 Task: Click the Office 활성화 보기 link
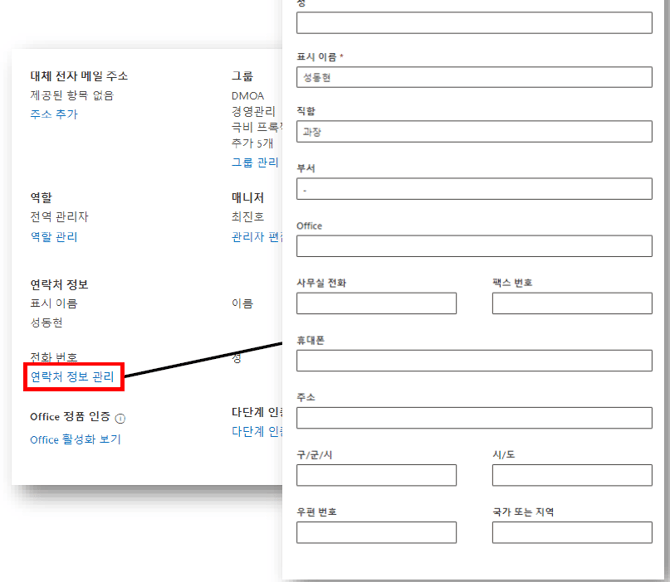click(75, 439)
